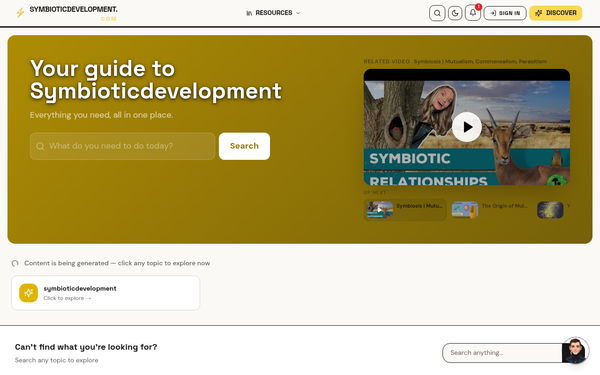Open the avatar chat assistant icon
Screen dimensions: 600x375
(x=575, y=351)
